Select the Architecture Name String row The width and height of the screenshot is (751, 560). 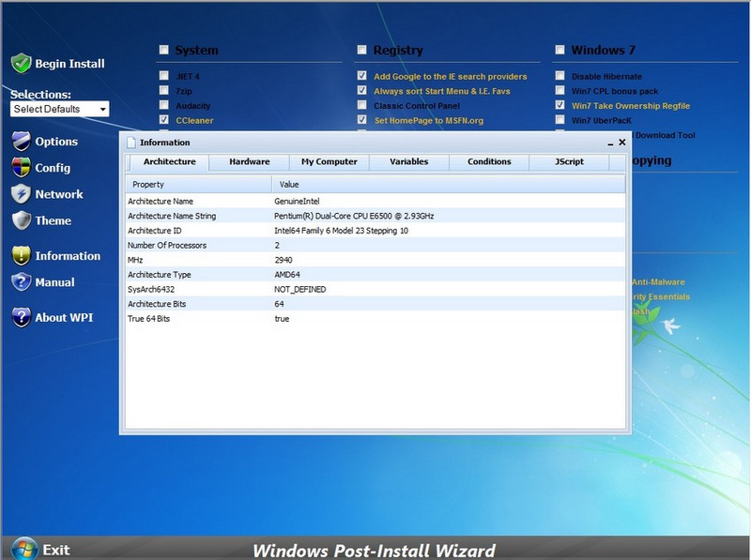tap(375, 216)
